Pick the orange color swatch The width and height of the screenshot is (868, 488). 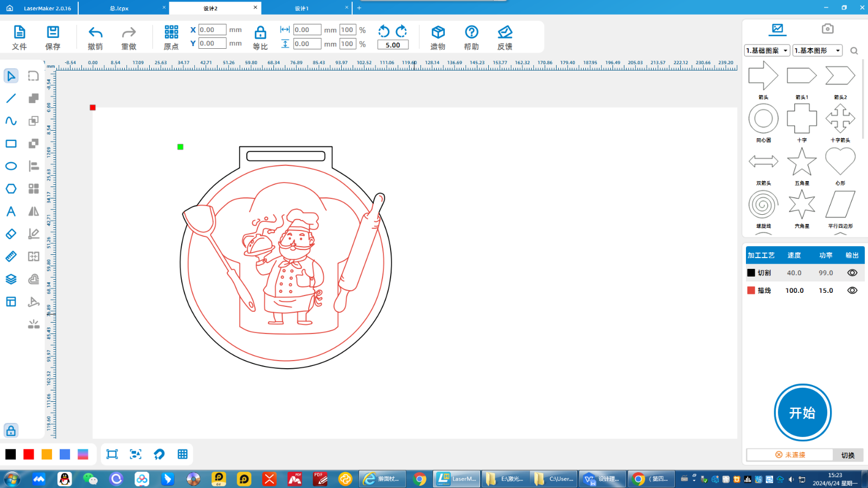pos(47,454)
